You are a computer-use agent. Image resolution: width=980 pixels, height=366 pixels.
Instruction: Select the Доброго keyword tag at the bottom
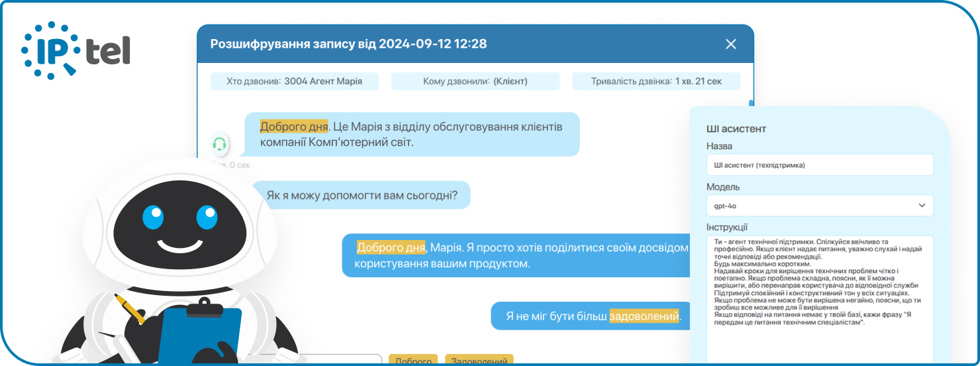tap(413, 361)
